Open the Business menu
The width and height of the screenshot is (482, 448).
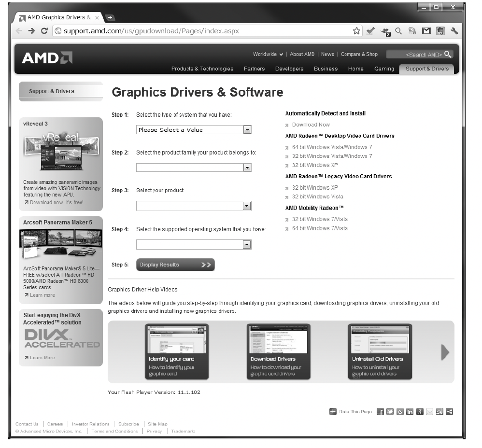326,69
